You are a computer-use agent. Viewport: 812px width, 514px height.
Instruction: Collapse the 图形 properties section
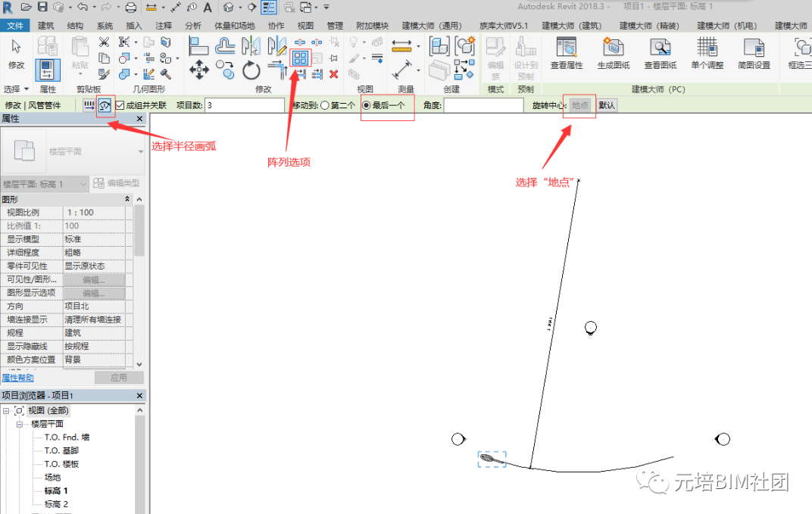coord(127,199)
